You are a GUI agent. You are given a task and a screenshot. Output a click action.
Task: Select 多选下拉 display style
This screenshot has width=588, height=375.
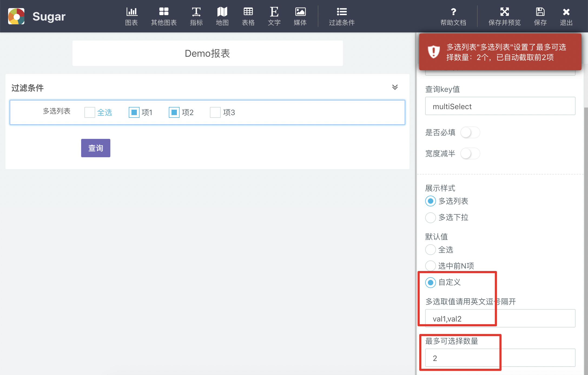coord(431,217)
